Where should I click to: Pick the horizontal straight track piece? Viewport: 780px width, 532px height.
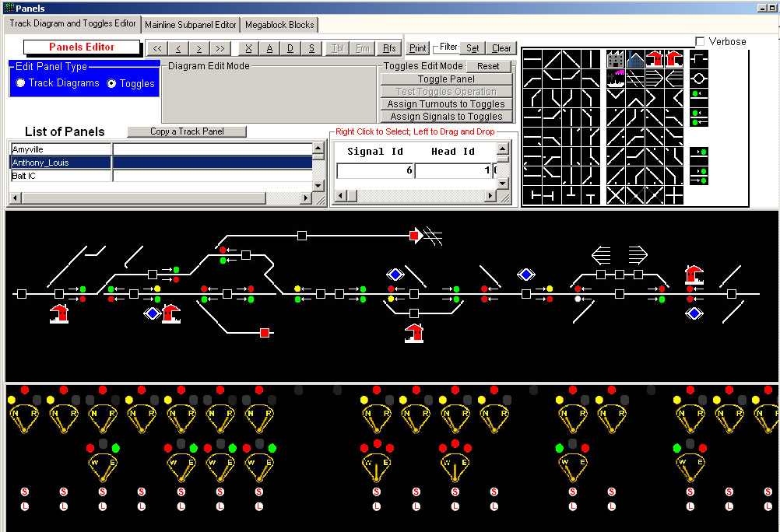(x=534, y=59)
